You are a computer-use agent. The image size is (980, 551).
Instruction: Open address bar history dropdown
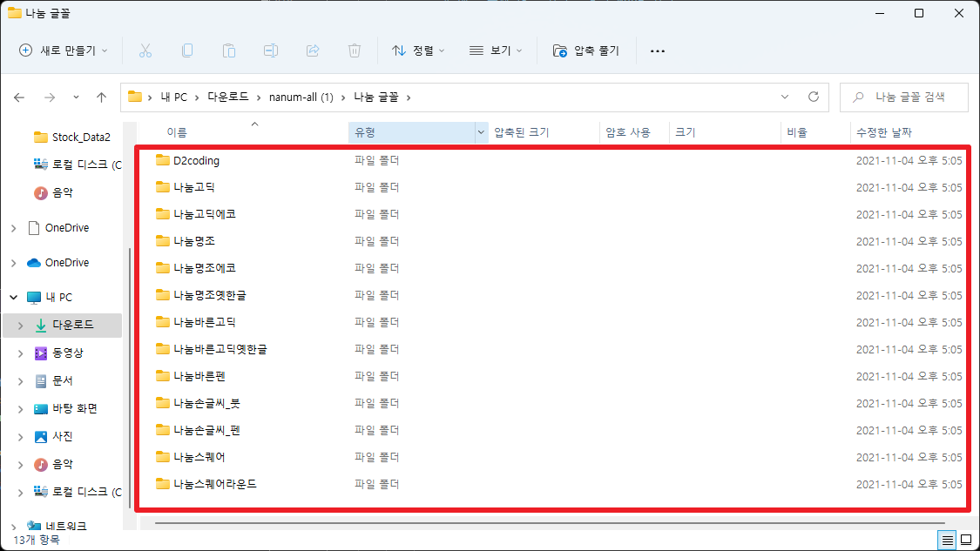784,97
